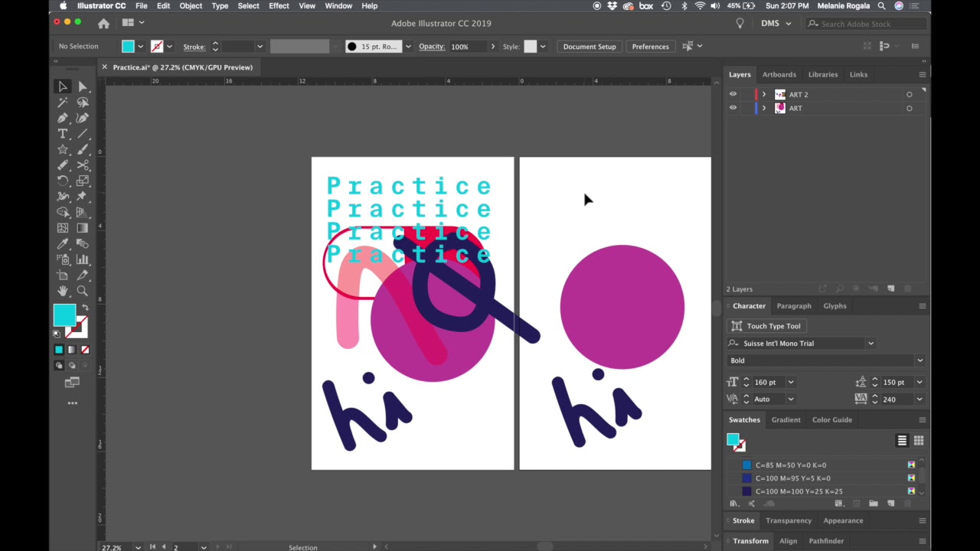Open the Touch Type Tool
This screenshot has width=980, height=551.
click(766, 326)
